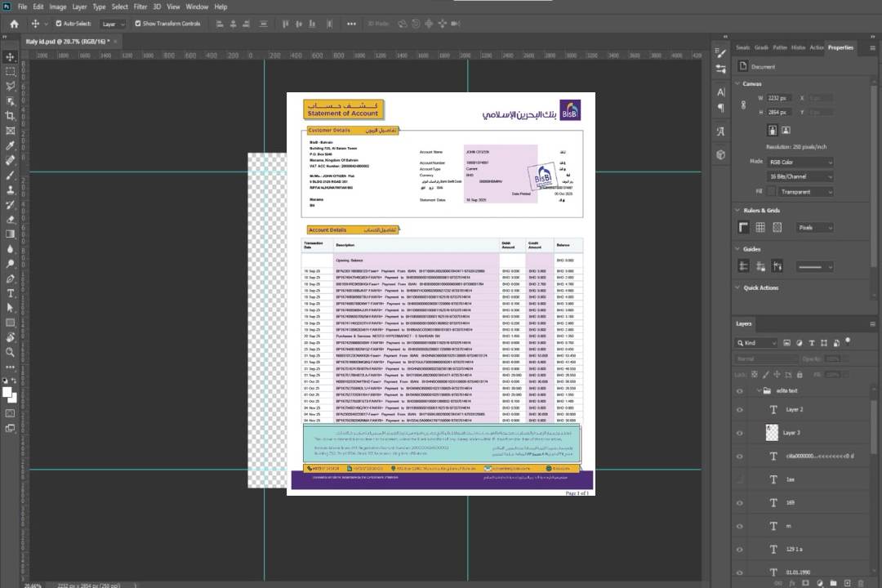The width and height of the screenshot is (882, 588).
Task: Open the RGB Color mode dropdown
Action: 800,162
